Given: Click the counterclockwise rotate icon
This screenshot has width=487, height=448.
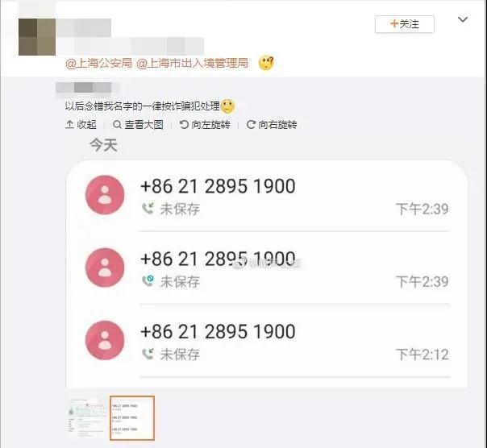Looking at the screenshot, I should [184, 125].
